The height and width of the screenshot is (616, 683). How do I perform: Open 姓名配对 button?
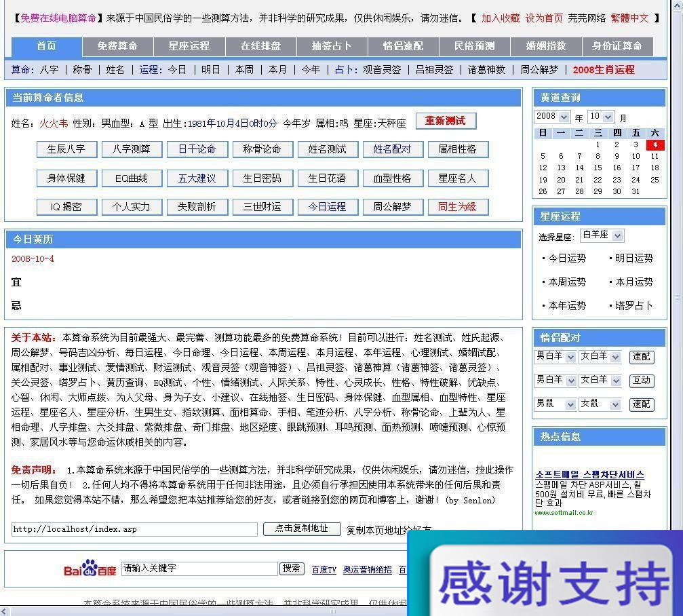[x=393, y=149]
